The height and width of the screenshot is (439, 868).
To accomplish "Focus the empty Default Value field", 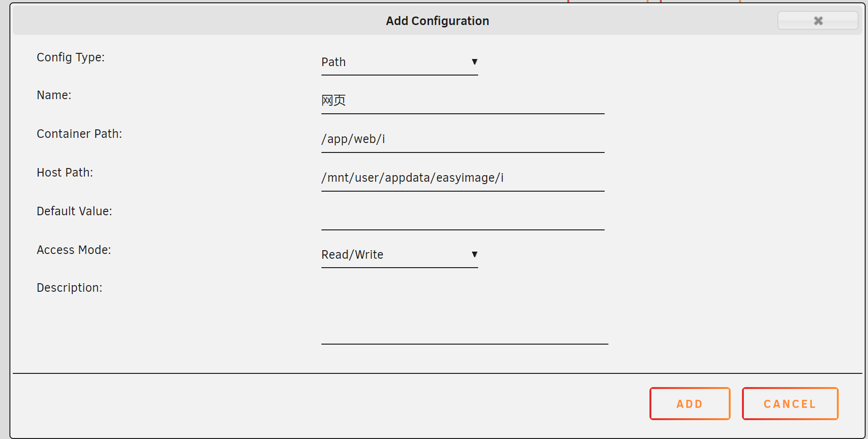I will tap(463, 217).
